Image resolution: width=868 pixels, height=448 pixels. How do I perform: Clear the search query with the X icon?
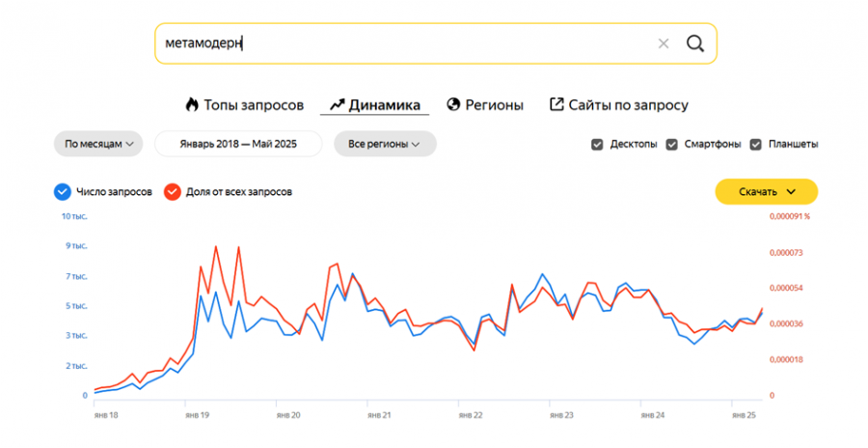point(663,43)
